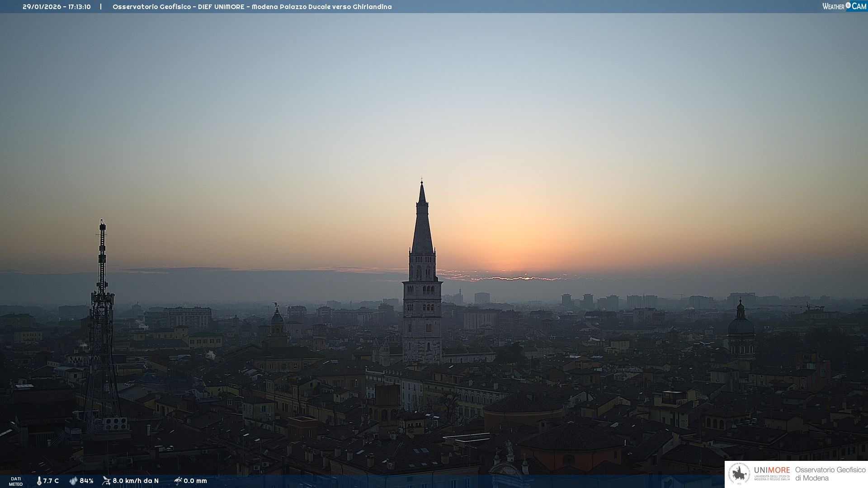Click the WeatherCam camera lens icon
Image resolution: width=868 pixels, height=488 pixels.
coord(848,5)
